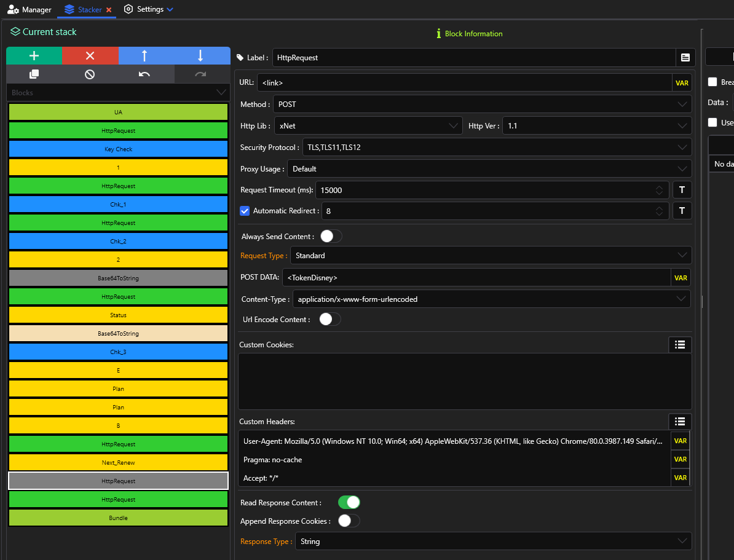Select the Chk_2 block
The width and height of the screenshot is (734, 560).
pos(119,241)
